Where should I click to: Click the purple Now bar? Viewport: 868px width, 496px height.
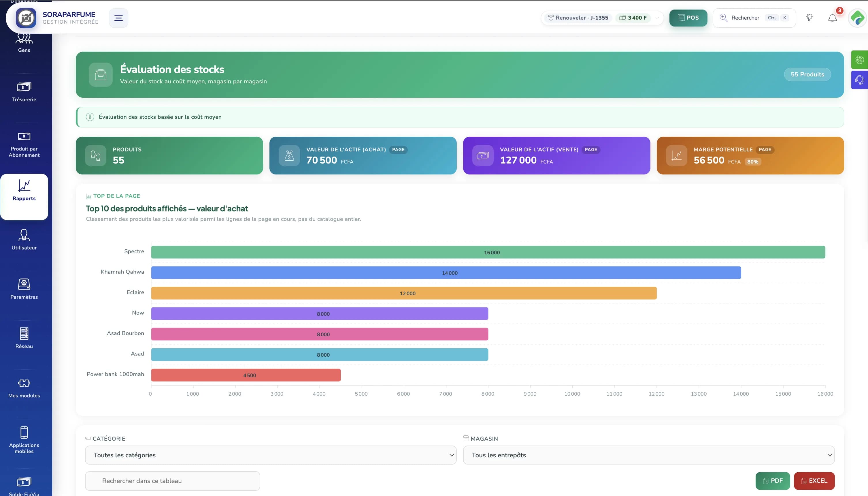pos(320,313)
